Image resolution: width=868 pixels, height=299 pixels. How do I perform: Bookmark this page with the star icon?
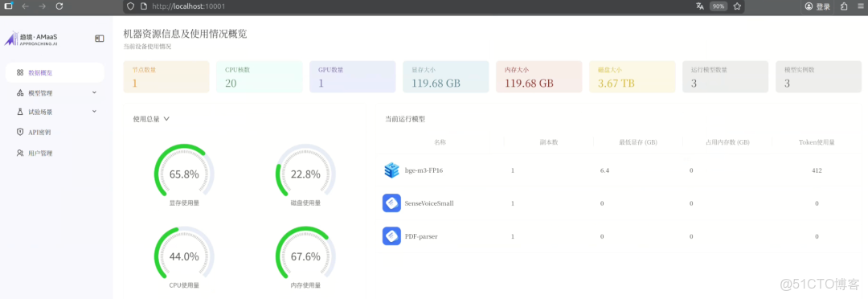(737, 6)
